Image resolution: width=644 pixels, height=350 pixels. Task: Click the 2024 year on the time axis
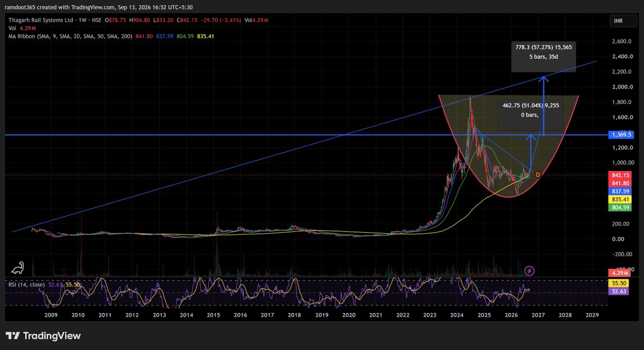[457, 316]
